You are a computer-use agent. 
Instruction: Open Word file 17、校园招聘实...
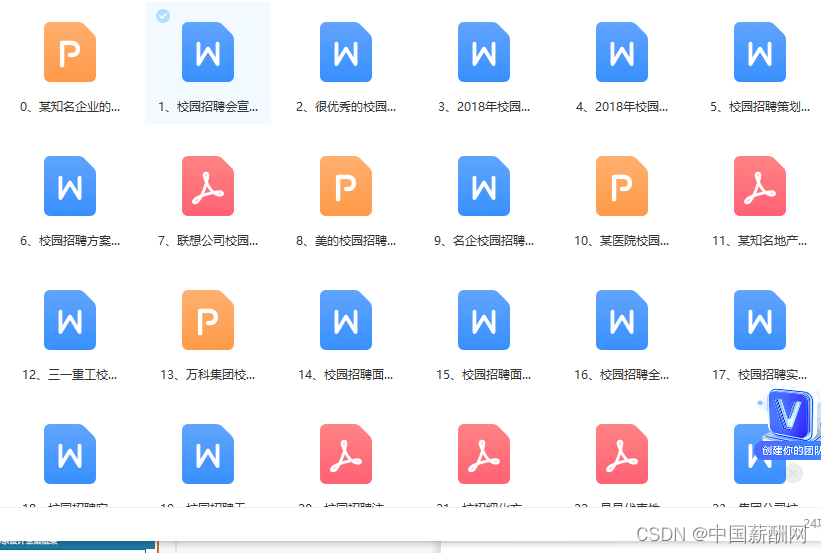[760, 320]
